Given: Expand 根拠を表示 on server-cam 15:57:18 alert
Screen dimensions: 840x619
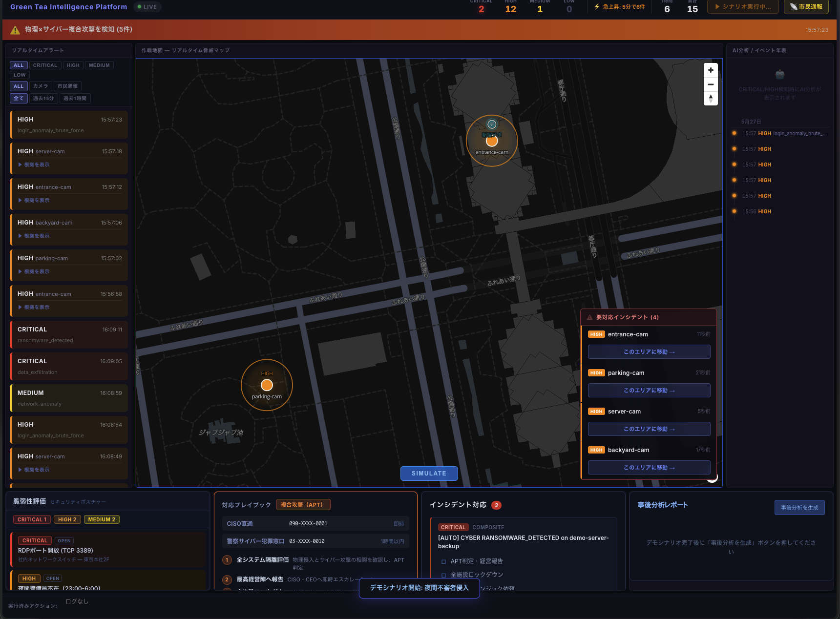Looking at the screenshot, I should coord(34,165).
